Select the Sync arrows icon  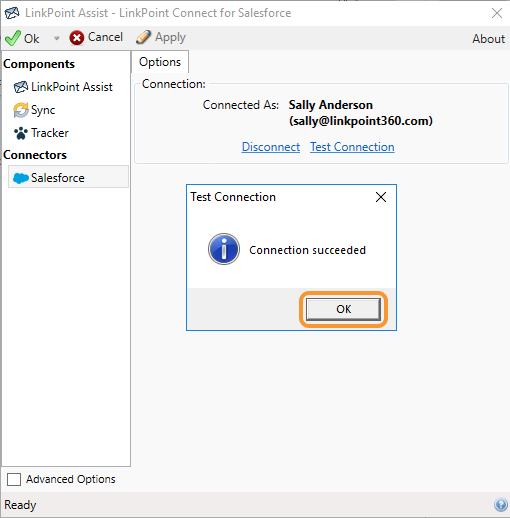21,110
